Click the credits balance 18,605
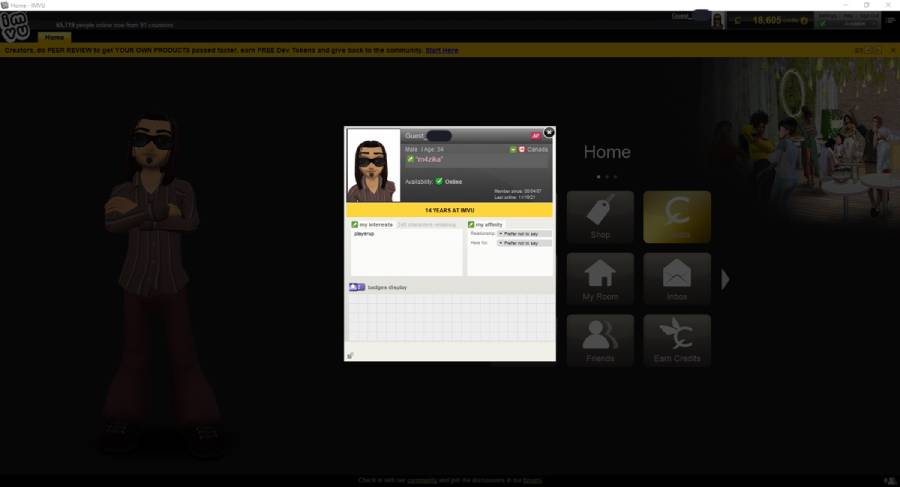The image size is (900, 487). click(x=767, y=20)
